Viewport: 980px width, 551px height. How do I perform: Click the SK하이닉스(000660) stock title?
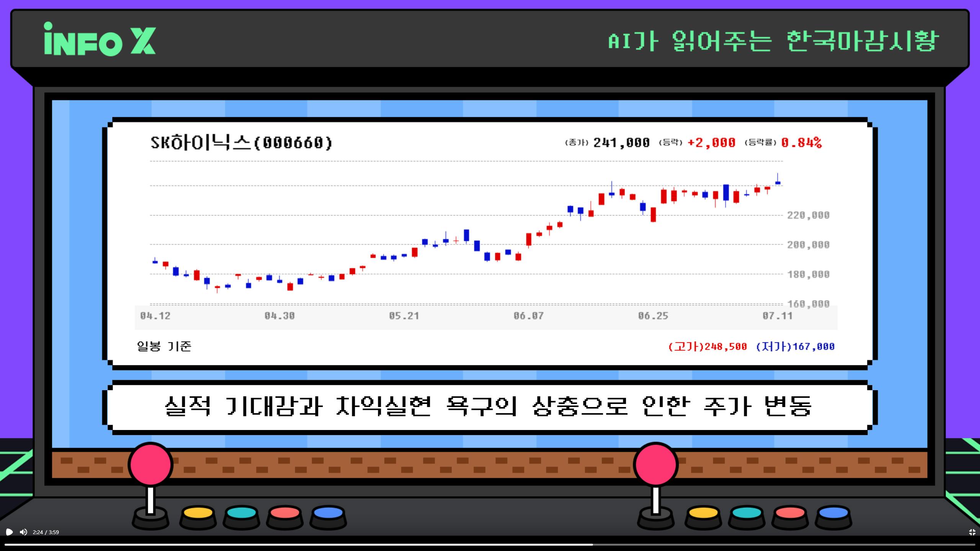[x=241, y=143]
